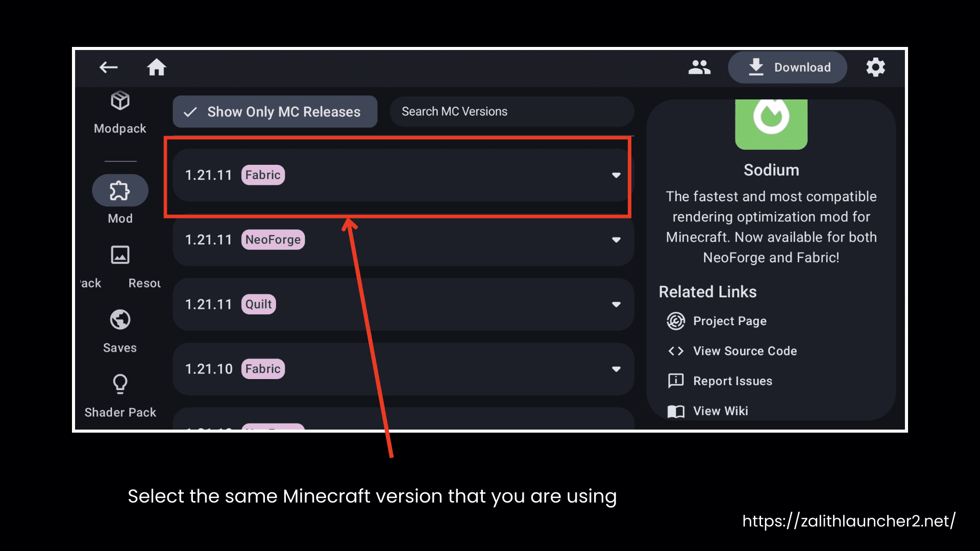980x551 pixels.
Task: Open settings with the gear icon
Action: tap(875, 67)
